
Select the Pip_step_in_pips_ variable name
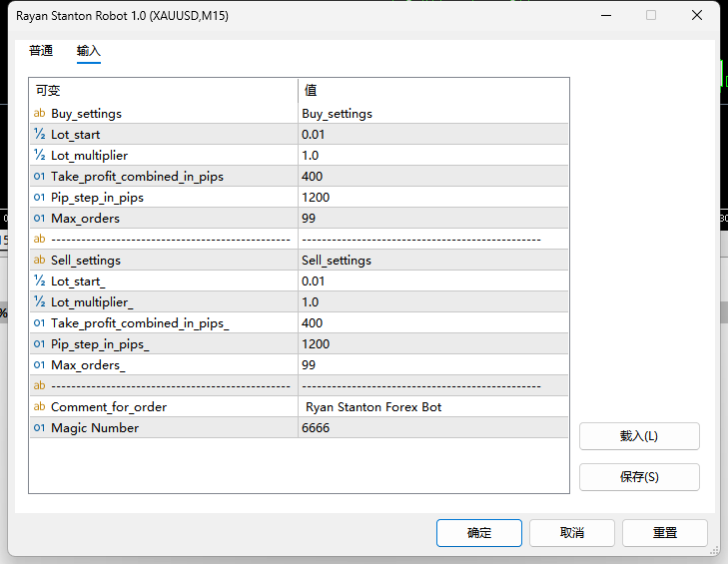click(x=100, y=344)
